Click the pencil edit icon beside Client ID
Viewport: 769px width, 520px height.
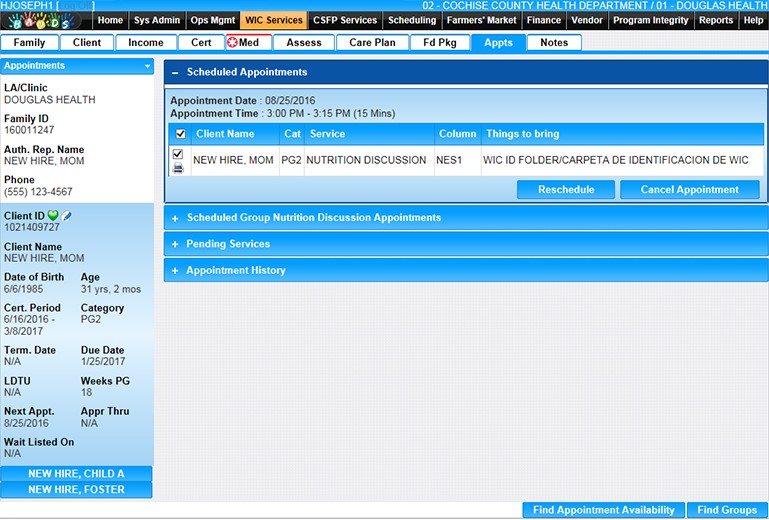(x=67, y=216)
